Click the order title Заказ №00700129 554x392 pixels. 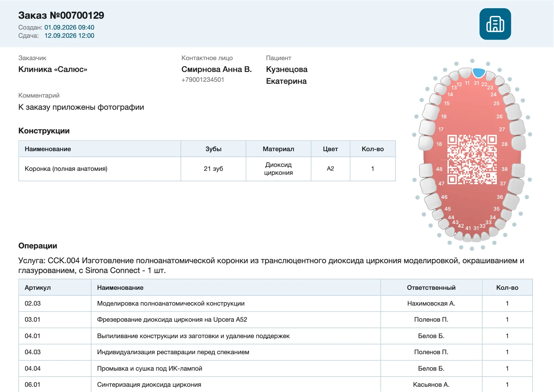(61, 15)
